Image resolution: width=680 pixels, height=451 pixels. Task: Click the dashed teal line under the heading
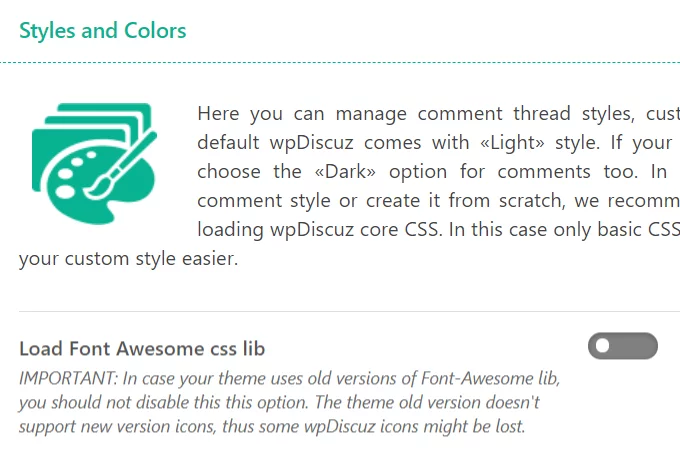pos(340,62)
